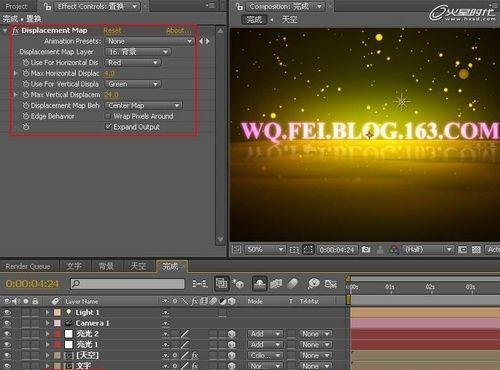
Task: Toggle the Live Update icon in timeline
Action: click(222, 284)
